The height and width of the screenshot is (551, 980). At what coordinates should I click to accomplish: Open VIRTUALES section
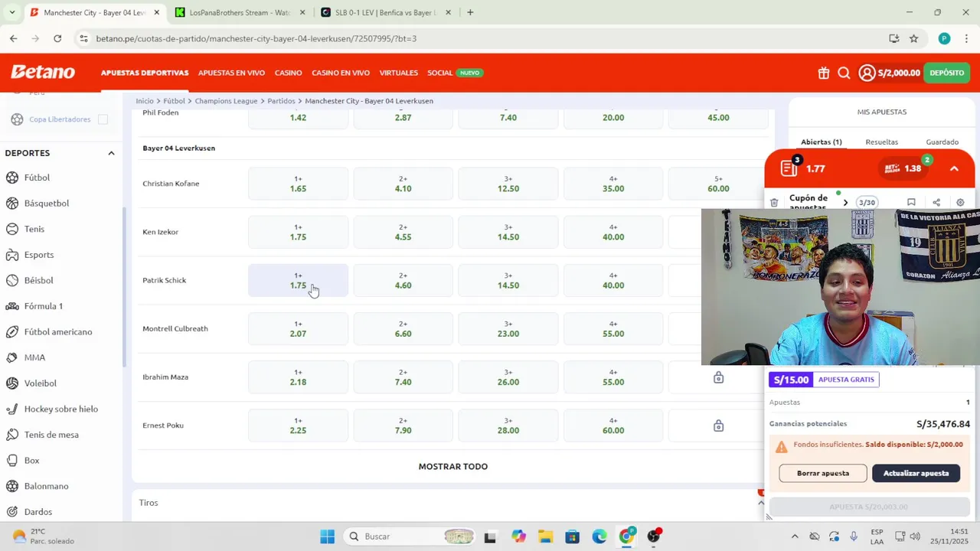(398, 73)
